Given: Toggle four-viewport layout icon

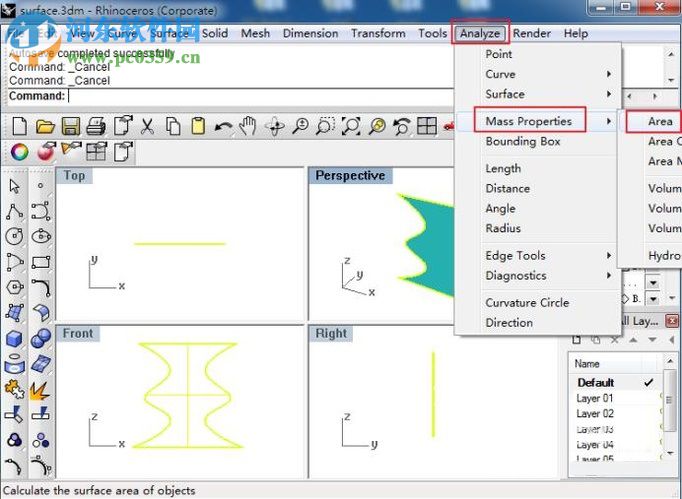Looking at the screenshot, I should [x=427, y=127].
